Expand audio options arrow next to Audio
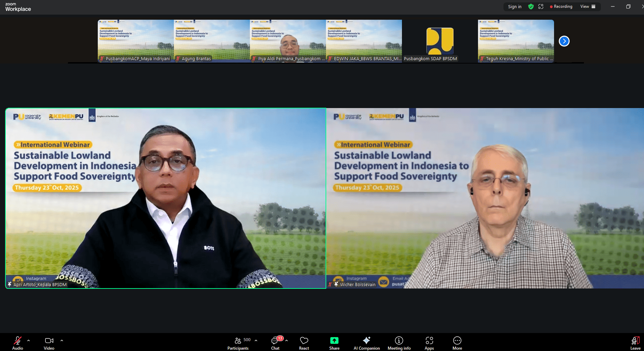644x351 pixels. coord(29,340)
